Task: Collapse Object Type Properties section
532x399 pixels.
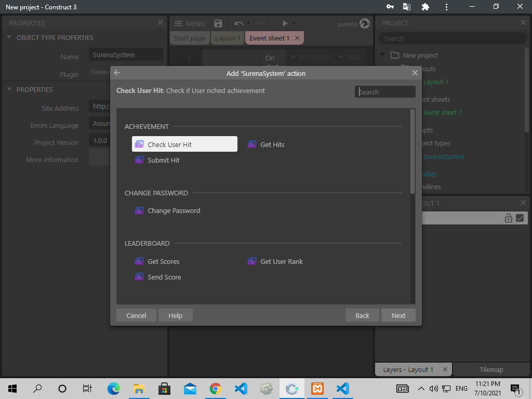Action: pyautogui.click(x=9, y=37)
